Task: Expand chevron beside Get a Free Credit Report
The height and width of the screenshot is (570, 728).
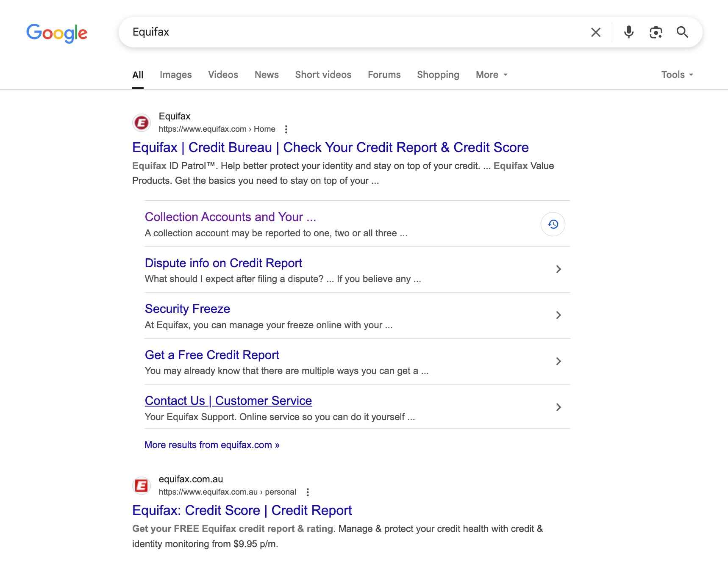Action: point(559,361)
